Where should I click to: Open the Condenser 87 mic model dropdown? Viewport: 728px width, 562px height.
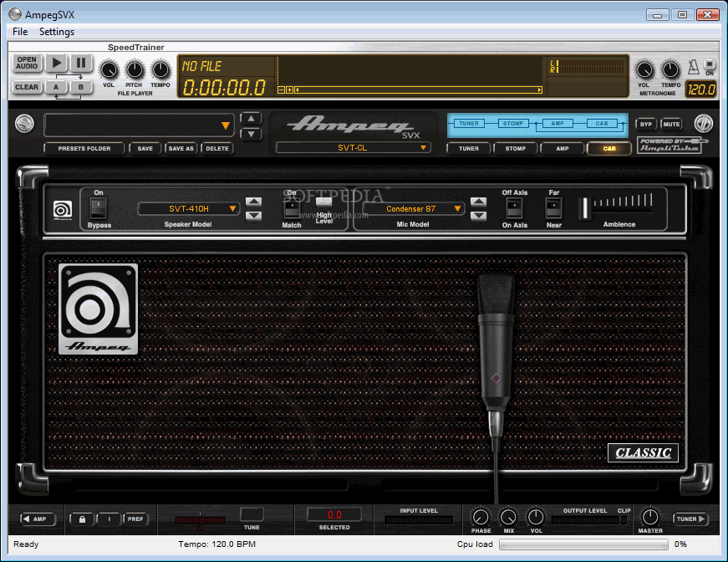(x=413, y=208)
